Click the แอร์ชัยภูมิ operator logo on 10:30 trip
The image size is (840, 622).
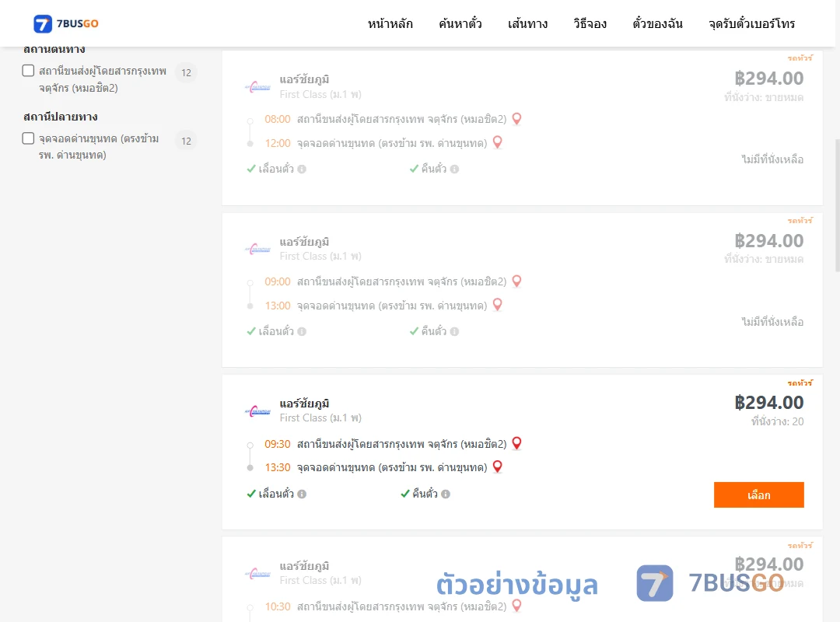click(x=257, y=573)
